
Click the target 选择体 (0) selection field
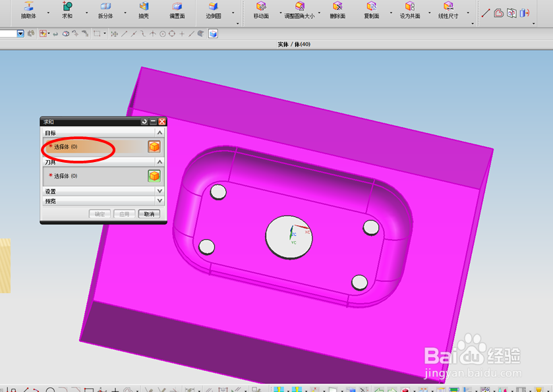point(94,147)
